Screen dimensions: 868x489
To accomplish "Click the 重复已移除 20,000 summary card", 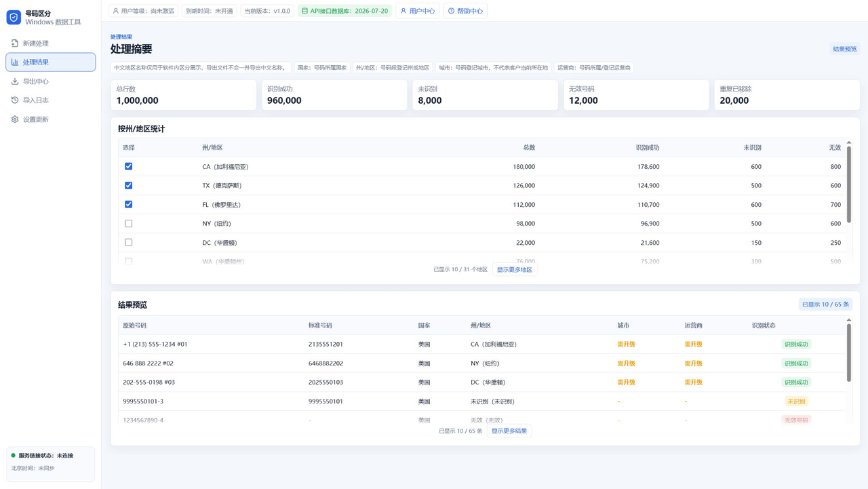I will click(x=787, y=95).
